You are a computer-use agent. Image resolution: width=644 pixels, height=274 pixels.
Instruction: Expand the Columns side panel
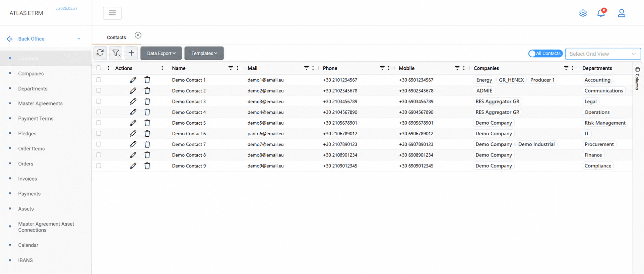(x=637, y=79)
